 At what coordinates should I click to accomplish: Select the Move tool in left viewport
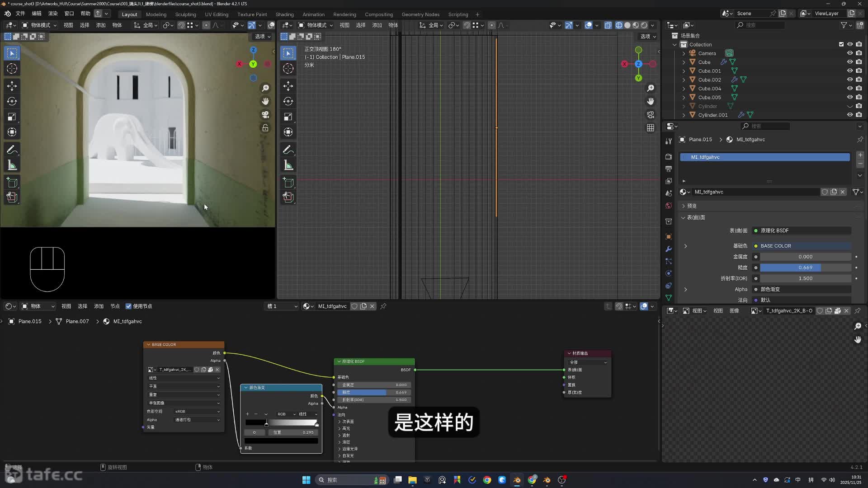[12, 86]
